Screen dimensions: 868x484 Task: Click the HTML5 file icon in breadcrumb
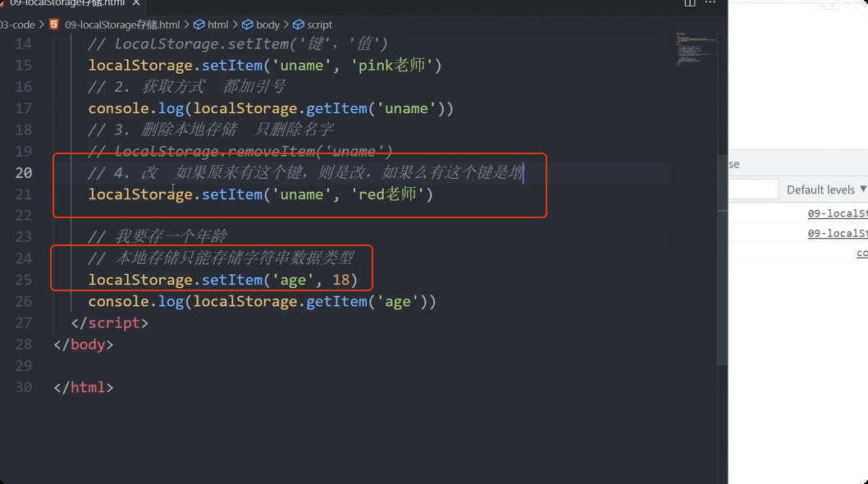click(53, 25)
